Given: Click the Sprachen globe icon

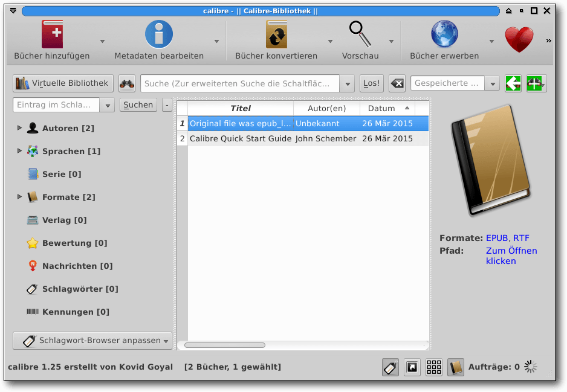Looking at the screenshot, I should pos(33,151).
